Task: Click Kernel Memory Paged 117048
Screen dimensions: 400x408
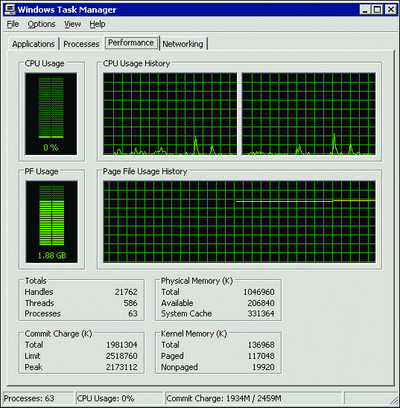Action: (x=261, y=356)
